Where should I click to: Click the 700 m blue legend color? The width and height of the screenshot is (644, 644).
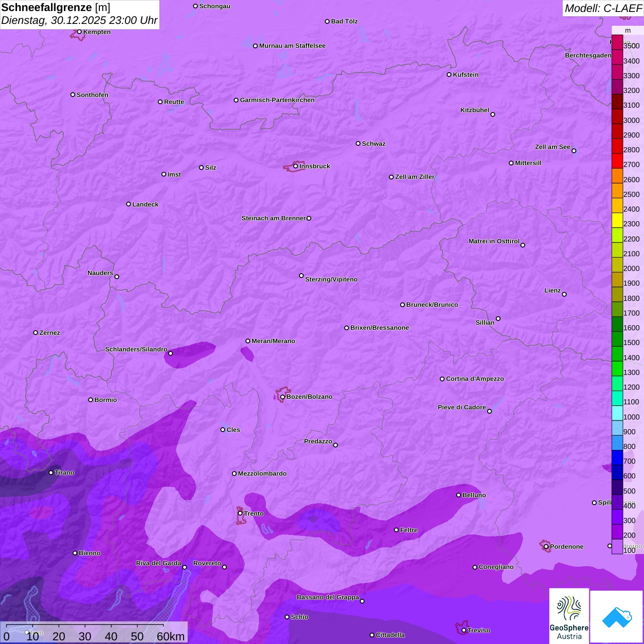617,458
